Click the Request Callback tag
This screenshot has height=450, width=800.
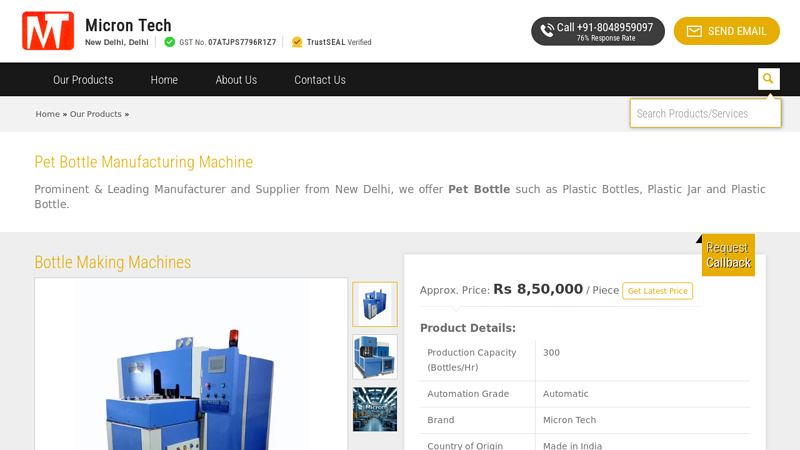tap(728, 255)
